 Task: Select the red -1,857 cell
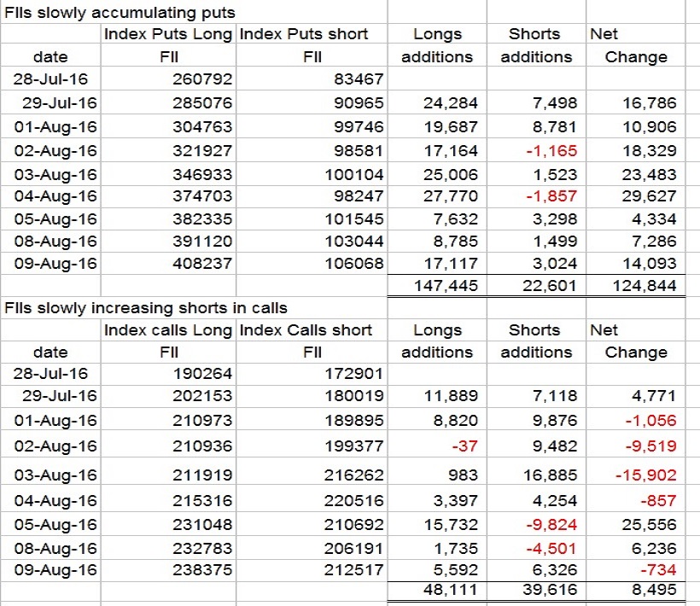tap(549, 195)
